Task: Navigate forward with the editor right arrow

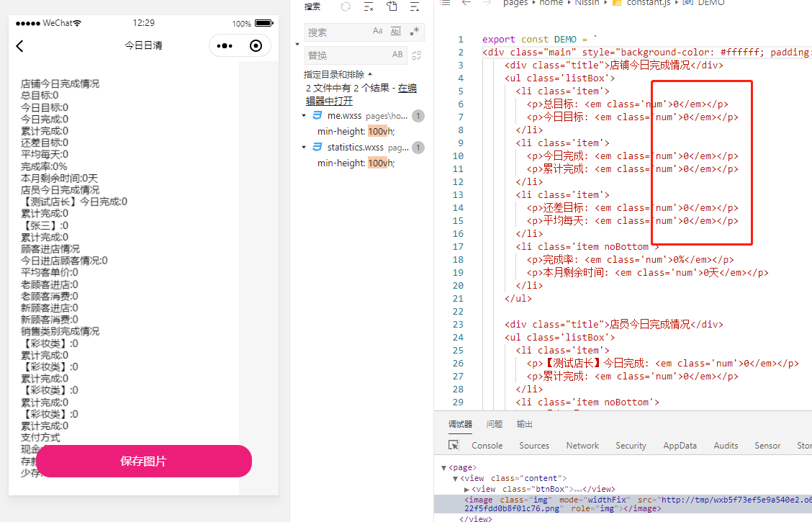Action: [x=487, y=3]
